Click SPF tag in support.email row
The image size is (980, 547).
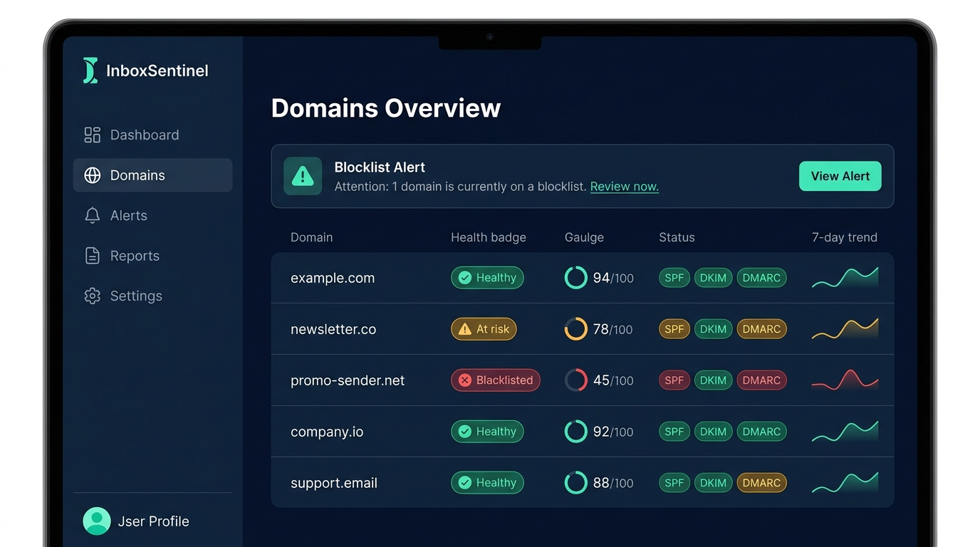coord(674,483)
